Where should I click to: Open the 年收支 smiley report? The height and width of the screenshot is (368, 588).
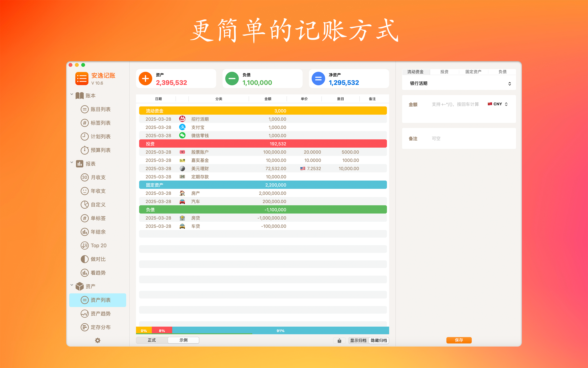[x=98, y=191]
